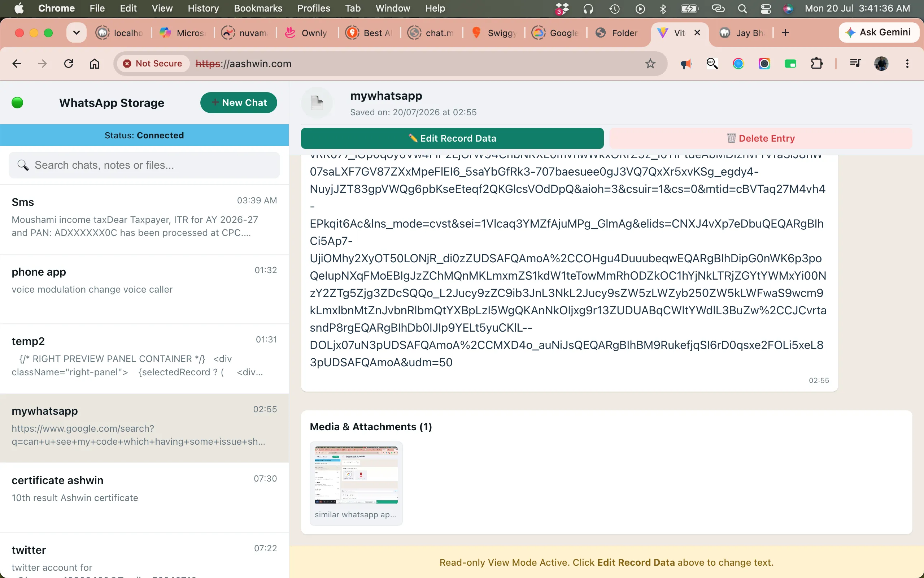Switch to the chat.m tab
The width and height of the screenshot is (924, 578).
click(431, 33)
